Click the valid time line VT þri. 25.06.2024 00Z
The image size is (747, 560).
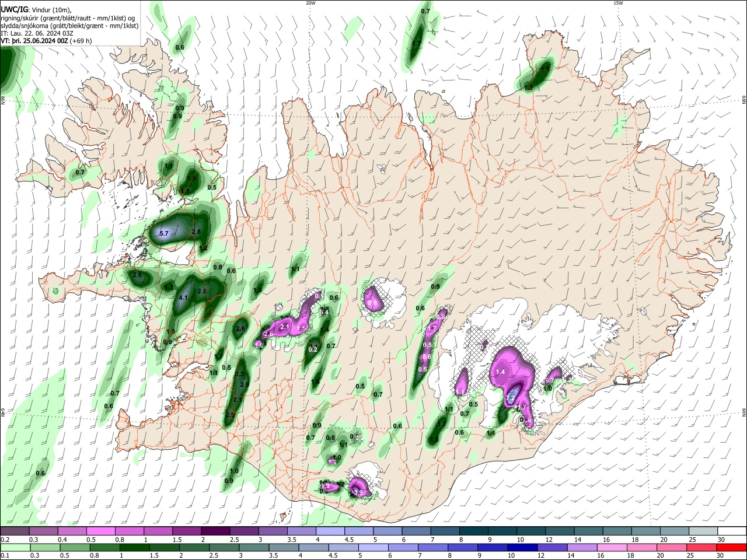coord(34,41)
